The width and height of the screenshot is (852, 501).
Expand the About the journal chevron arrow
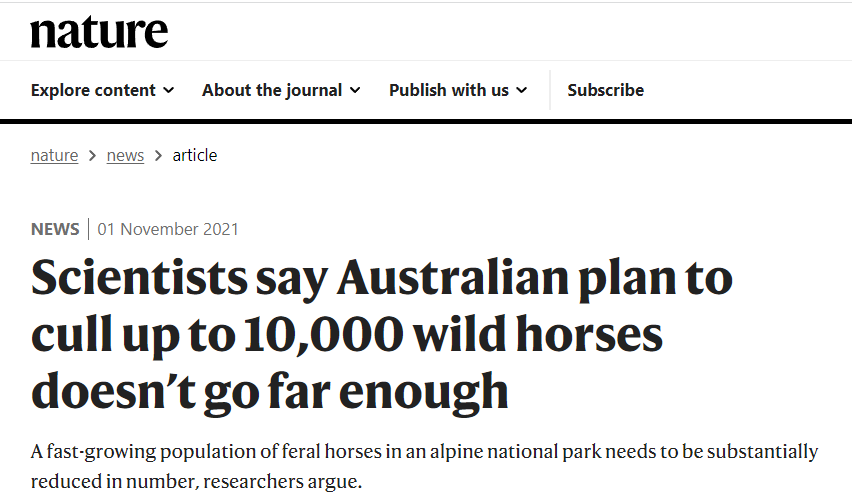click(x=354, y=90)
